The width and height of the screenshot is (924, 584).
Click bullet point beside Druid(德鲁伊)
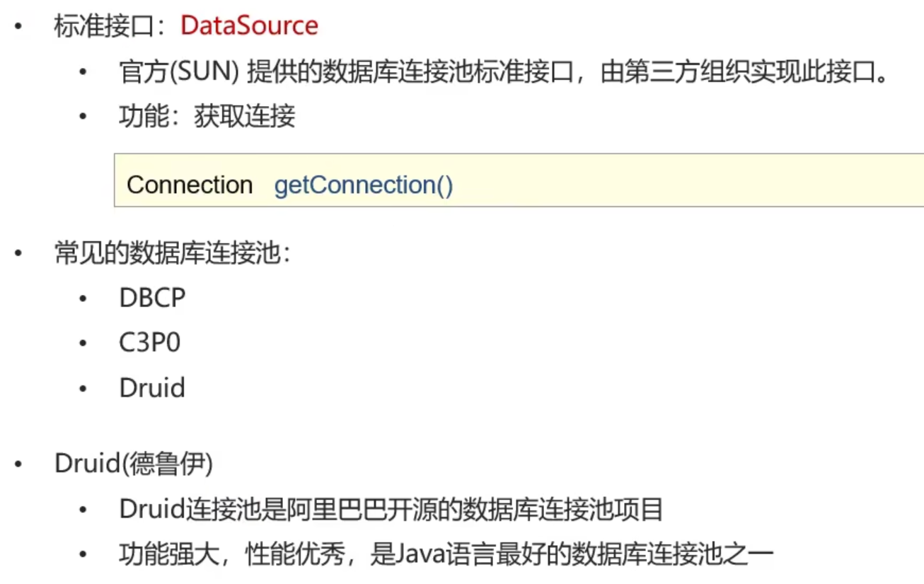(x=19, y=465)
